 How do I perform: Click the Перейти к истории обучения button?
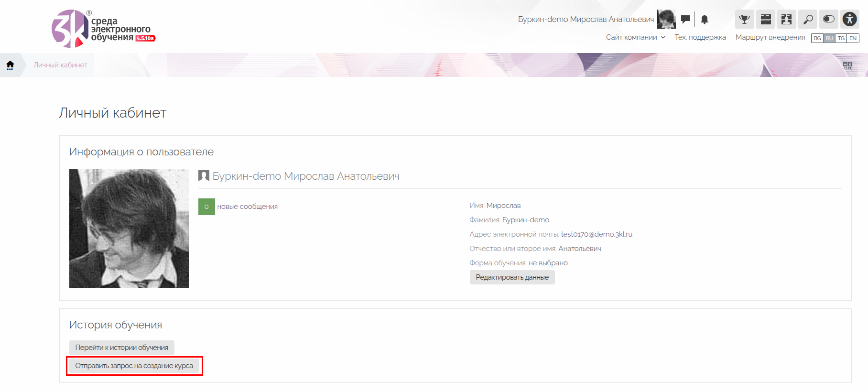[121, 348]
